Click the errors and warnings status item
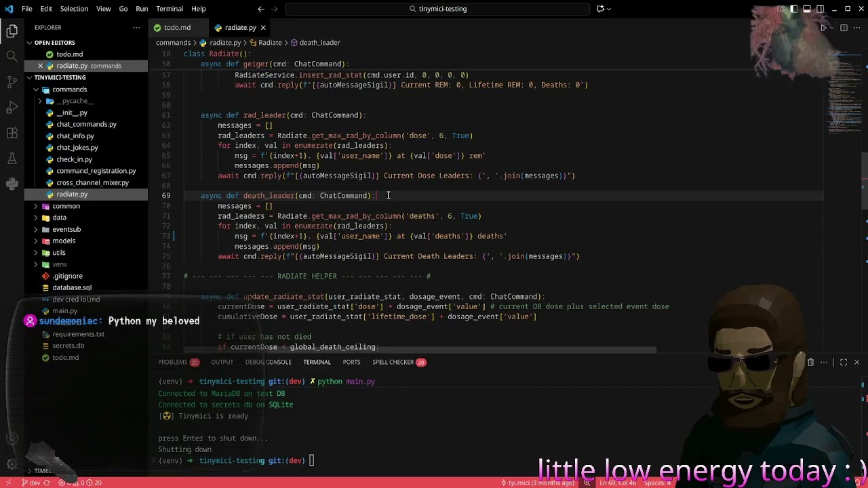Viewport: 868px width, 488px height. [x=81, y=483]
